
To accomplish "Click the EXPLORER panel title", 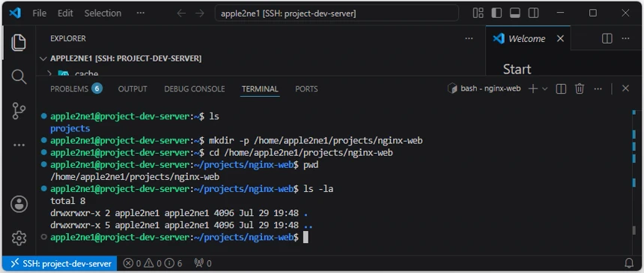I will [68, 38].
